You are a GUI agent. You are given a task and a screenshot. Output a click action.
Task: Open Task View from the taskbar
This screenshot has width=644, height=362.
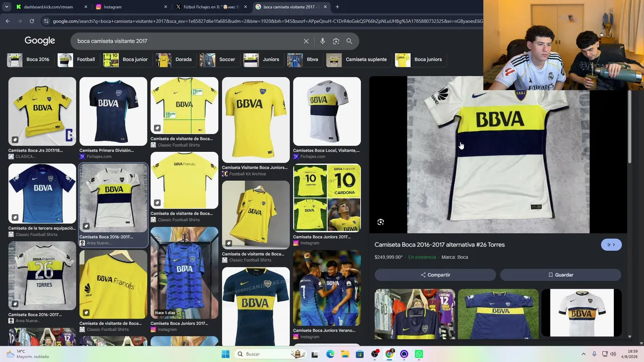click(x=315, y=354)
